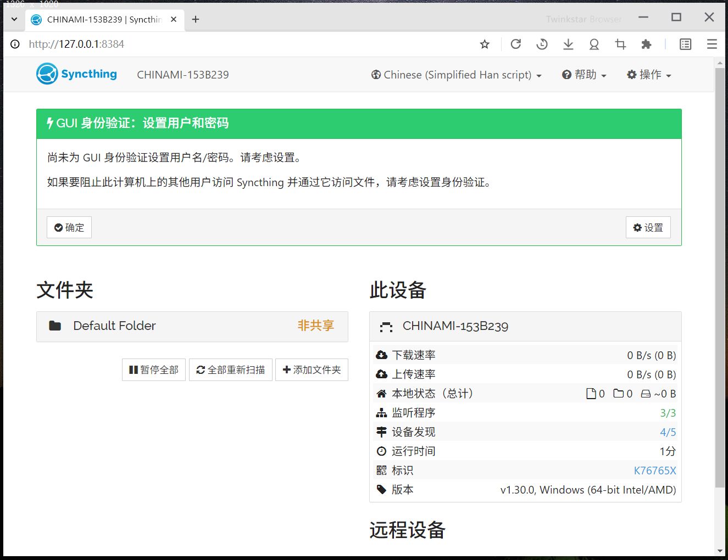Open the 帮助 help menu
The width and height of the screenshot is (728, 560).
click(584, 75)
